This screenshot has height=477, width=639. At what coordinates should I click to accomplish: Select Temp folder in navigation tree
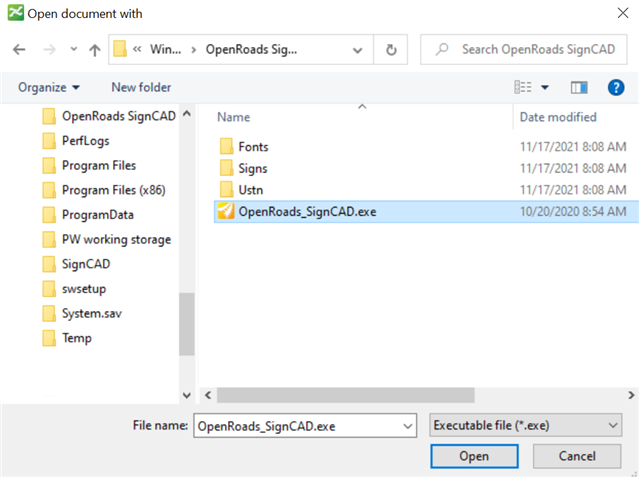click(77, 338)
